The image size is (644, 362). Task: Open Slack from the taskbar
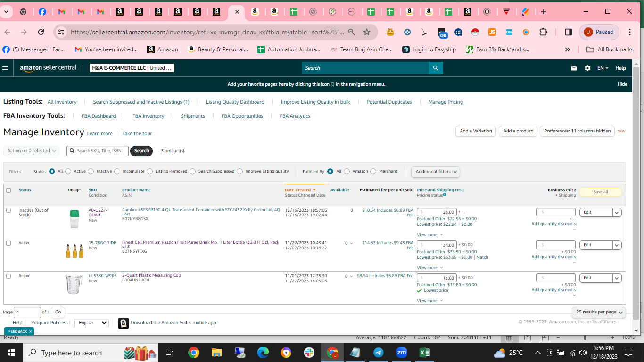(309, 353)
